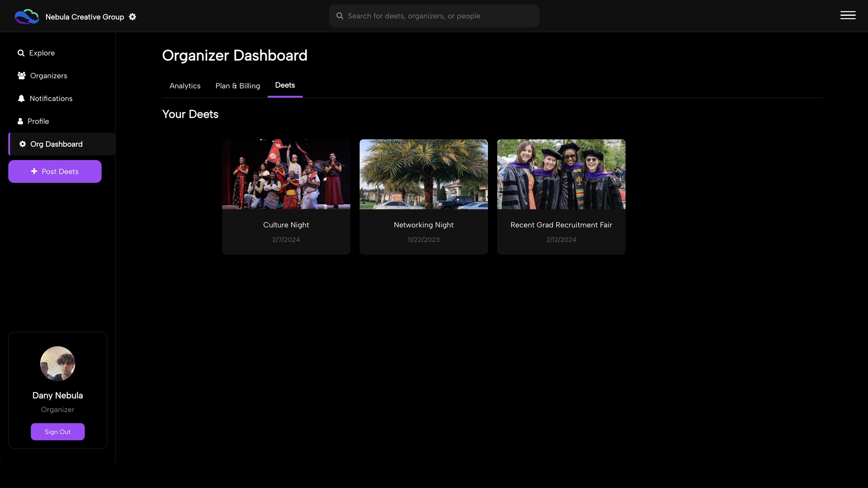This screenshot has width=868, height=488.
Task: Click the plus icon on Post Deets
Action: 34,171
